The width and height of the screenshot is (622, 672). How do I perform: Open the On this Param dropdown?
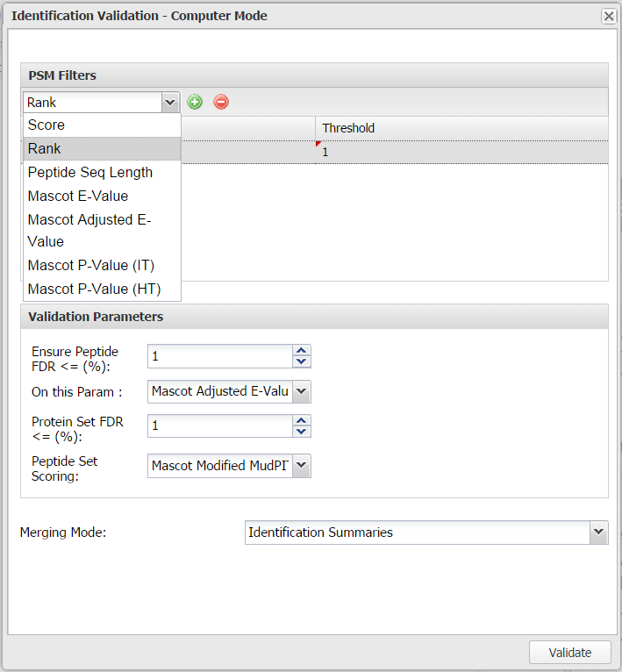pyautogui.click(x=301, y=391)
